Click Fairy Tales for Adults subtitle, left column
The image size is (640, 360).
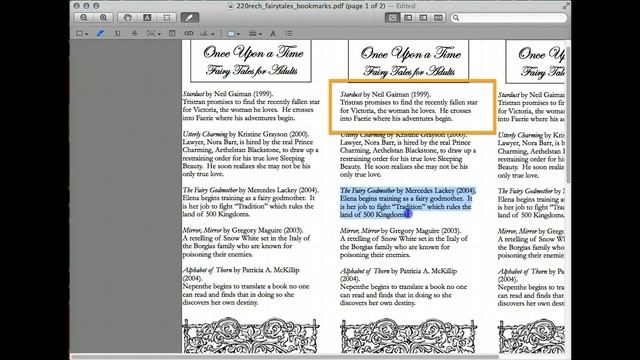click(251, 71)
